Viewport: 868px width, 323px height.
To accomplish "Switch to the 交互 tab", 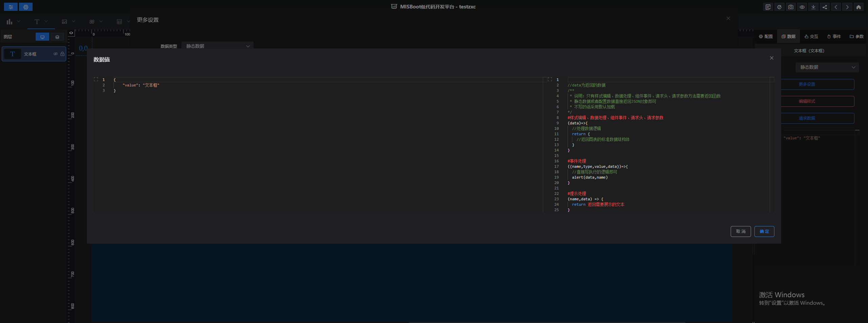I will coord(811,37).
